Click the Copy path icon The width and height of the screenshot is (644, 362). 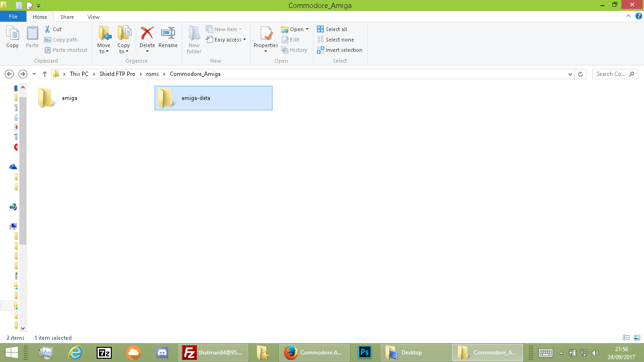click(x=61, y=39)
